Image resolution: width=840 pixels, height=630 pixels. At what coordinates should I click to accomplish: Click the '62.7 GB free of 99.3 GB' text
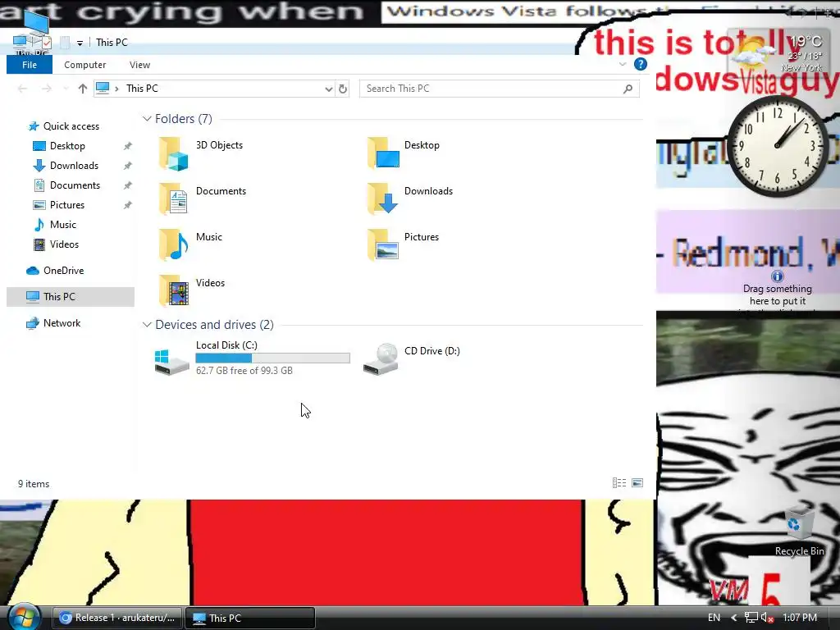click(244, 371)
